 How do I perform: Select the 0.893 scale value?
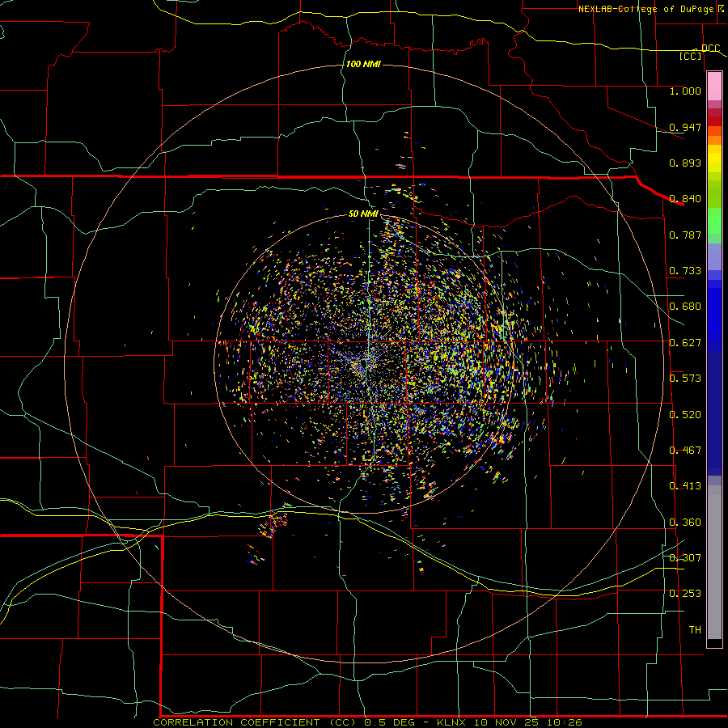685,163
